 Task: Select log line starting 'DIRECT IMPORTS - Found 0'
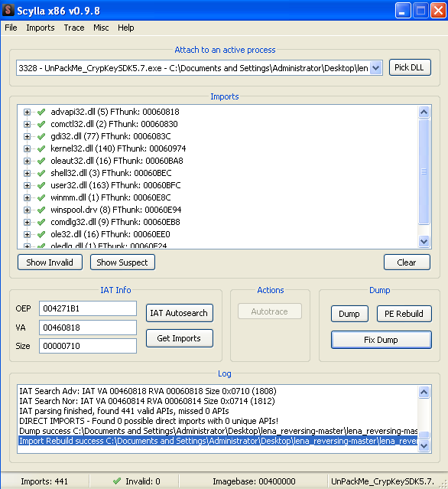(148, 421)
